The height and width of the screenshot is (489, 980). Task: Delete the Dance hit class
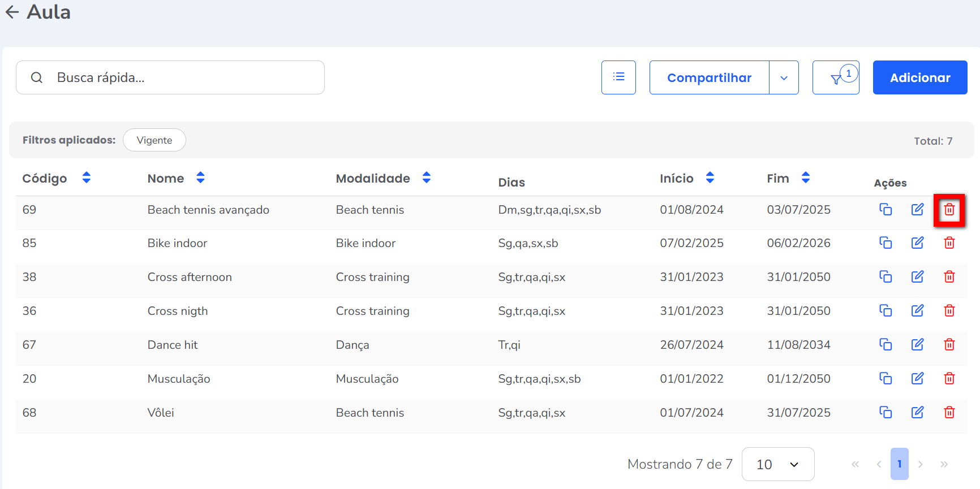point(949,344)
